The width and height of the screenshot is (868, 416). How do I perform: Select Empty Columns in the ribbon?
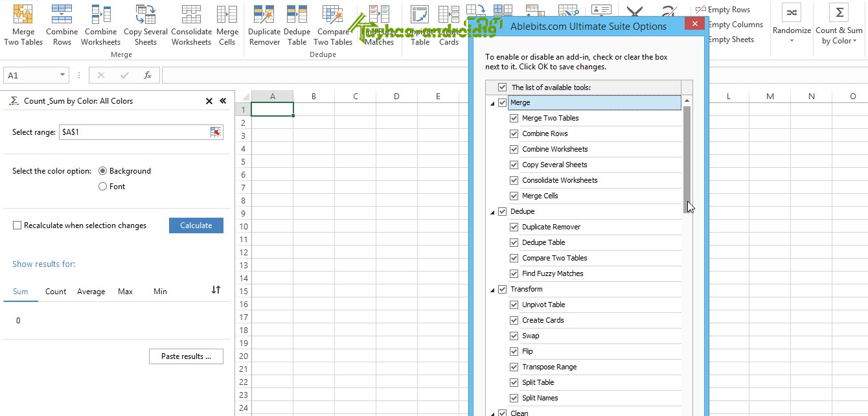point(735,25)
